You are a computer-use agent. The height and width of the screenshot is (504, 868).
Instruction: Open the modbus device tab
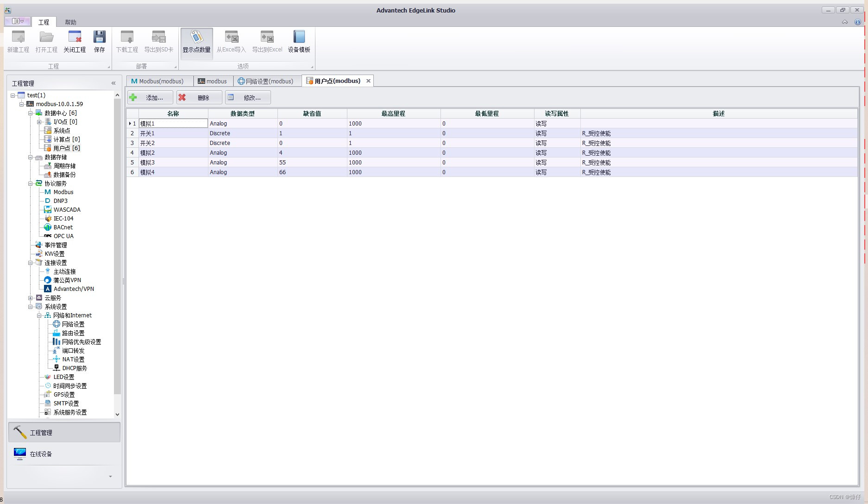pyautogui.click(x=213, y=81)
